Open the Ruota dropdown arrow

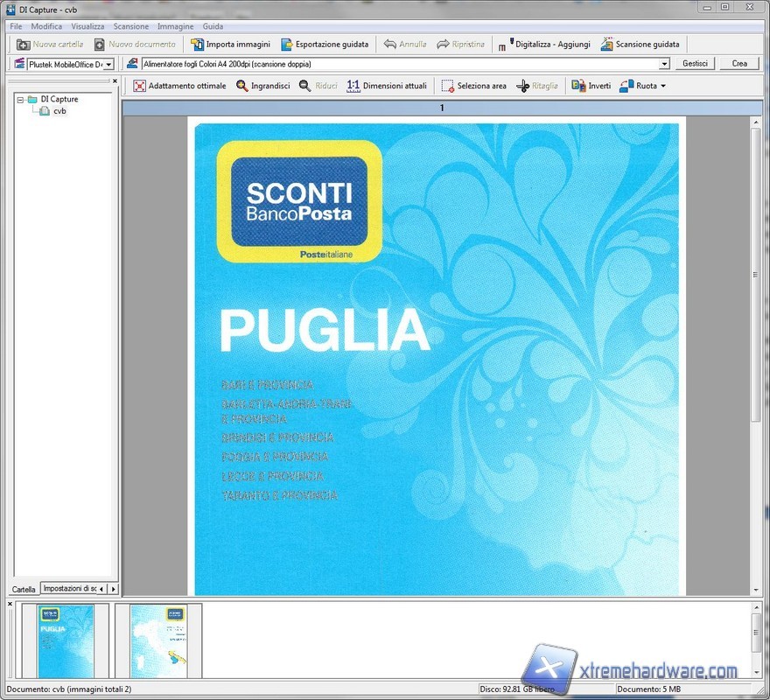pyautogui.click(x=663, y=86)
